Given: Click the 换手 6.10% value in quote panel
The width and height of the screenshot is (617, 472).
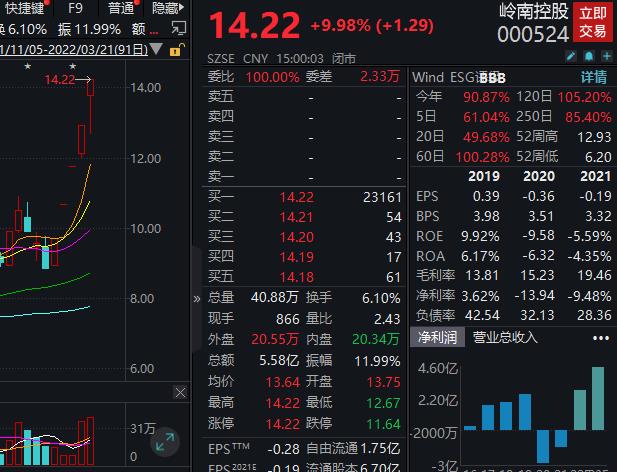Looking at the screenshot, I should pyautogui.click(x=381, y=298).
